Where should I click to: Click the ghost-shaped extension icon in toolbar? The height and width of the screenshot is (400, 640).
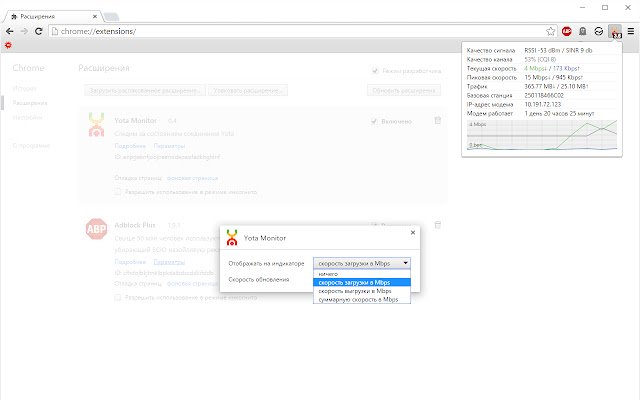582,31
